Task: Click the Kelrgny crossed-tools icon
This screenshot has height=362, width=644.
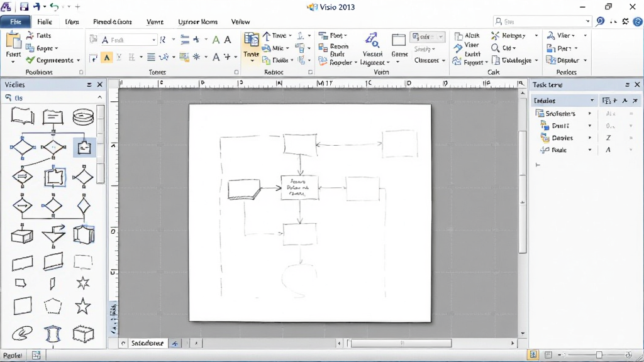Action: [x=496, y=36]
